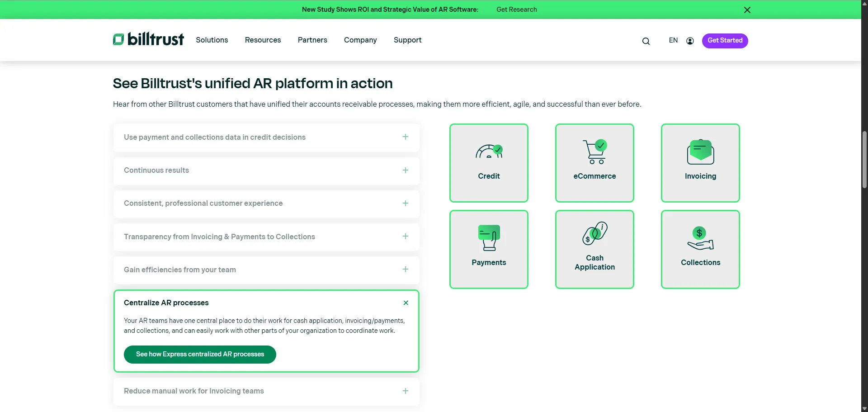Select the Cash Application coins icon
Viewport: 868px width, 412px height.
point(595,233)
